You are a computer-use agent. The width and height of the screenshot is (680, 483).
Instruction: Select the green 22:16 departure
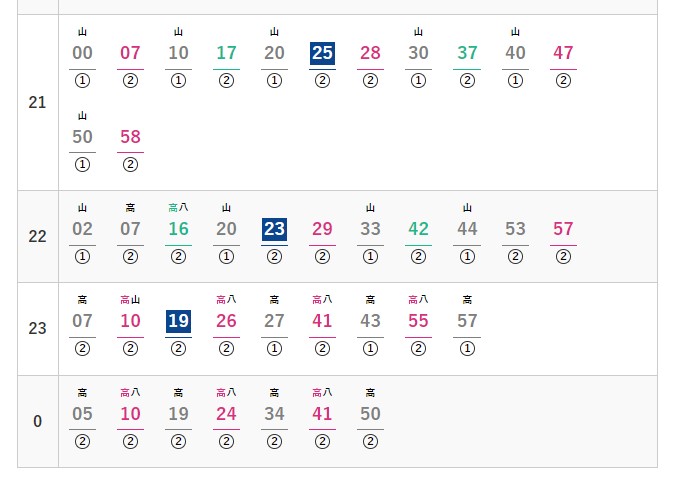[178, 229]
